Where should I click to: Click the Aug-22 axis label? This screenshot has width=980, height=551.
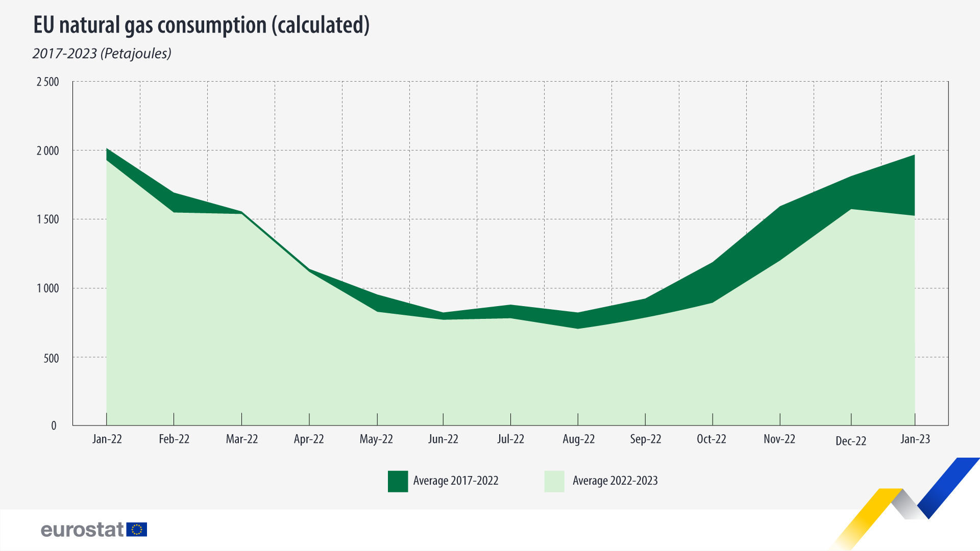[578, 439]
